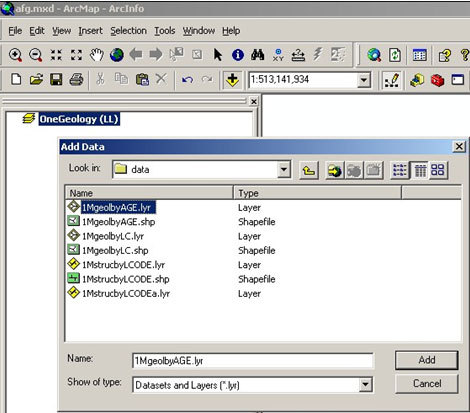
Task: Choose the Select Elements arrow tool
Action: [x=218, y=55]
